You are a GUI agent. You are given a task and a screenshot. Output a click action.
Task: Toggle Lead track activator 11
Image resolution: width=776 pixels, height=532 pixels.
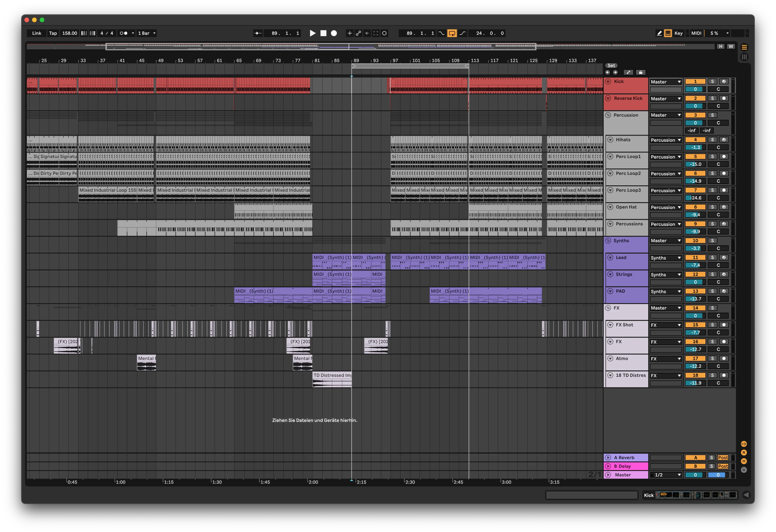click(695, 257)
